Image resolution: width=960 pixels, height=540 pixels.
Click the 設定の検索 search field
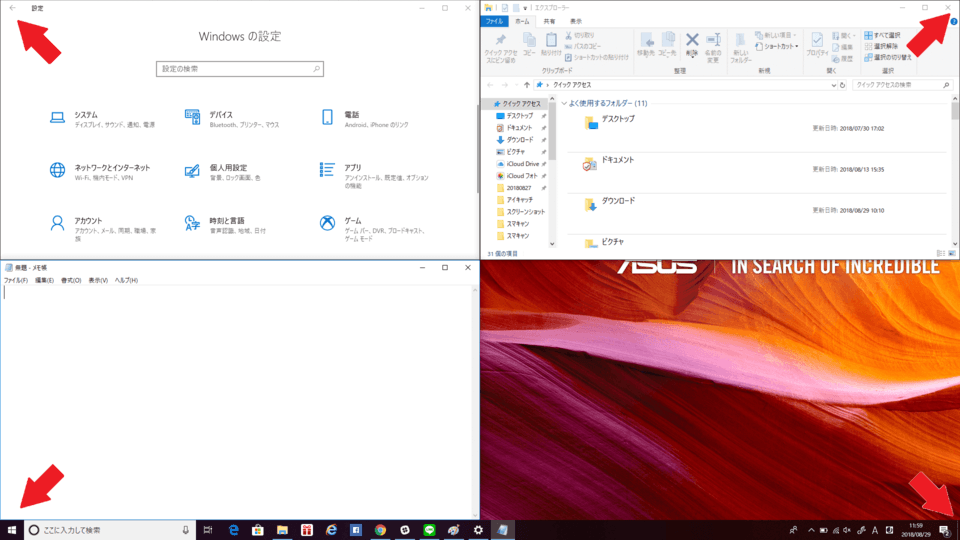click(240, 69)
